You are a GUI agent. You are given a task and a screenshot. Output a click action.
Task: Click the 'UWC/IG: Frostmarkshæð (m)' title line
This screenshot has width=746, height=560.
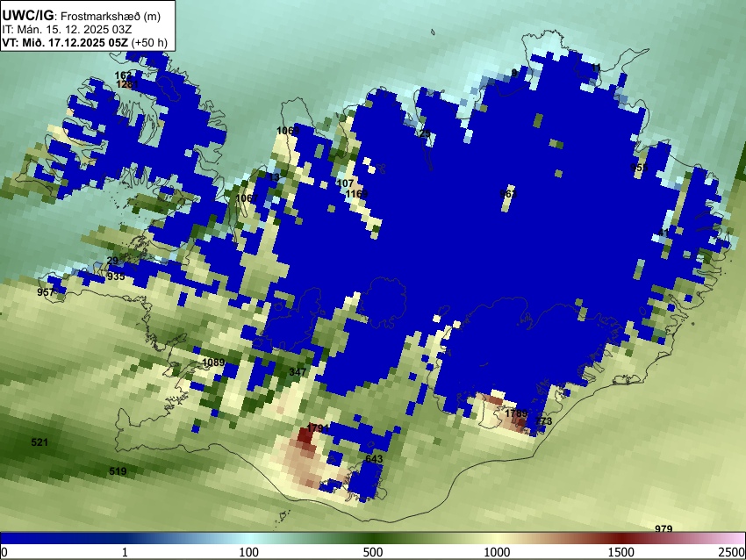[82, 16]
